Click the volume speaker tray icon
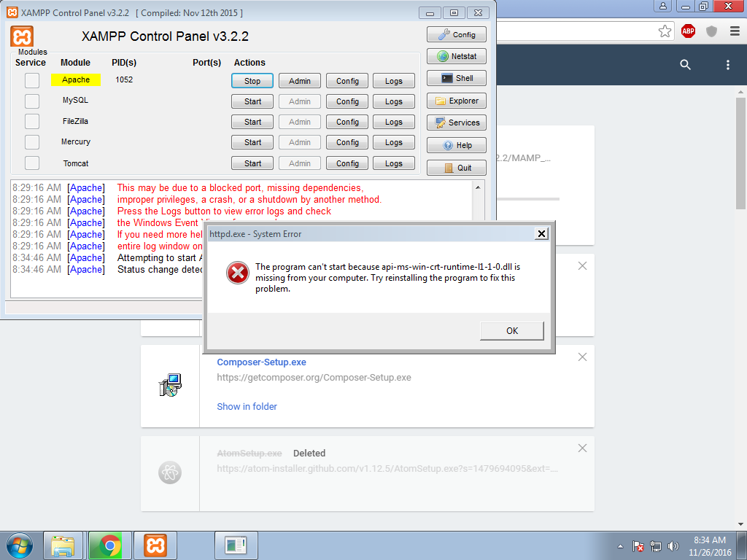Image resolution: width=747 pixels, height=560 pixels. point(673,546)
